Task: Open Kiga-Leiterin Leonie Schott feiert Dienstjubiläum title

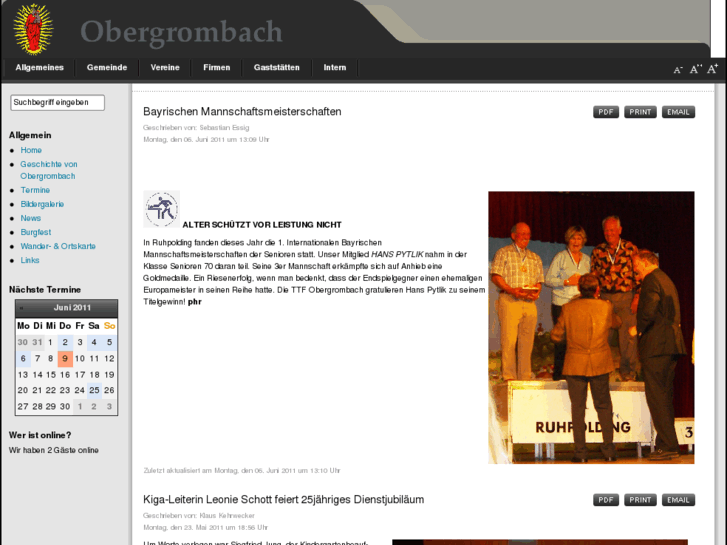Action: pos(283,500)
